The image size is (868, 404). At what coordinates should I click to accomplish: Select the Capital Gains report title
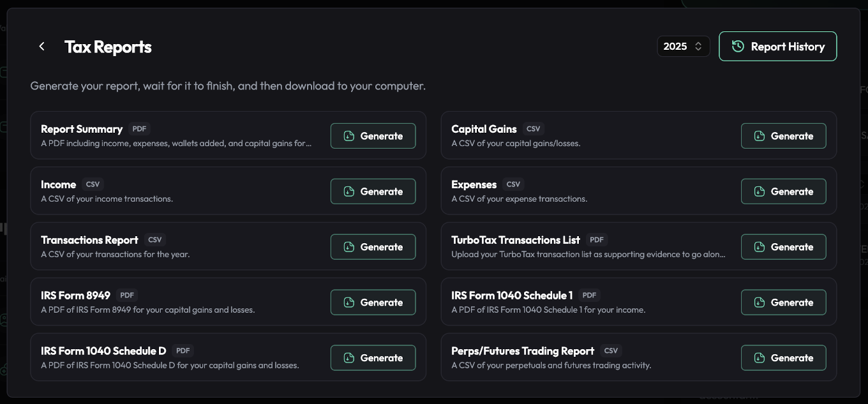pyautogui.click(x=484, y=129)
